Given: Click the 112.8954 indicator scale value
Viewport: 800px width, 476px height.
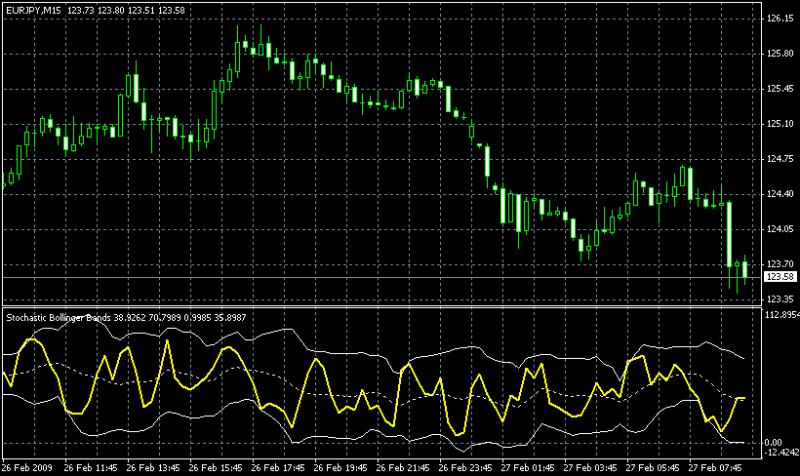Looking at the screenshot, I should tap(782, 315).
